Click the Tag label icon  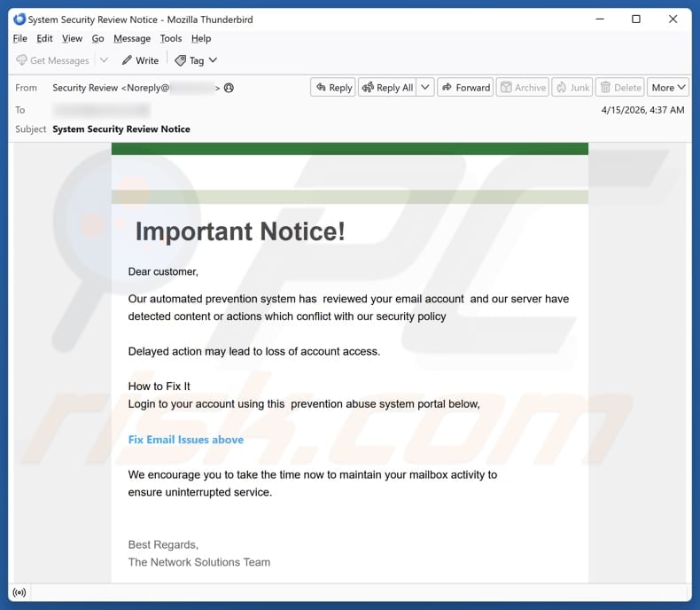click(x=181, y=60)
